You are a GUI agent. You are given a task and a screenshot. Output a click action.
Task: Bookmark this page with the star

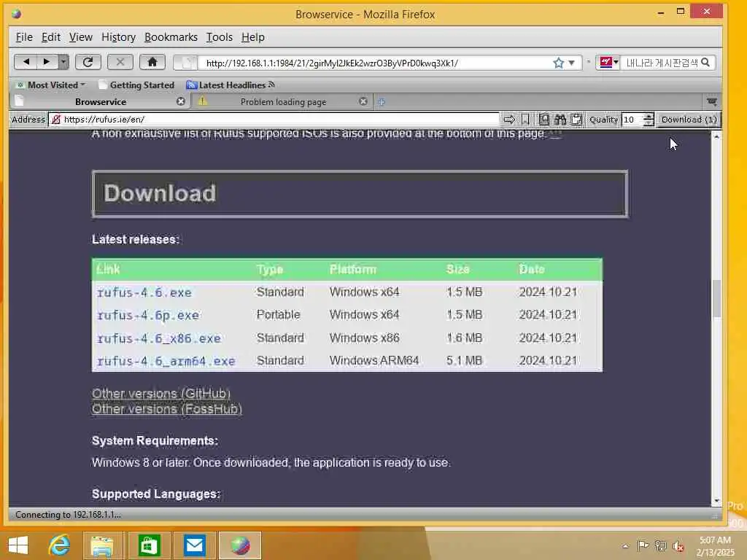tap(558, 63)
